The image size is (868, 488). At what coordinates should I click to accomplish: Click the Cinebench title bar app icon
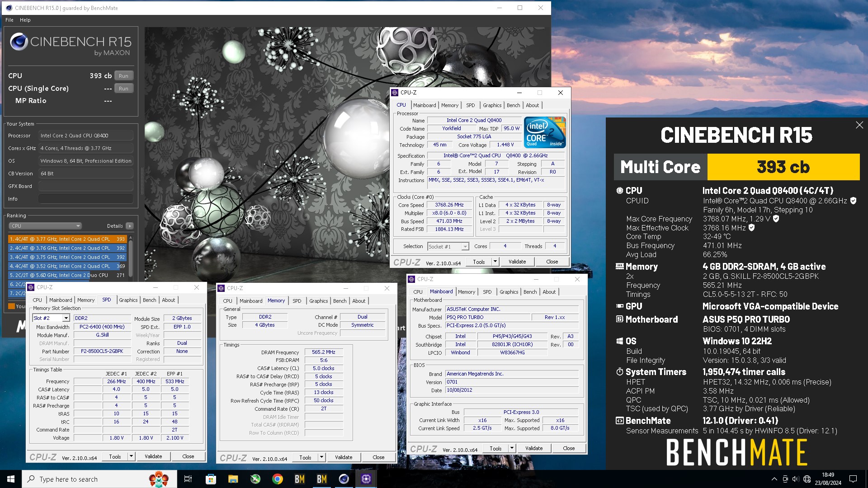tap(9, 8)
